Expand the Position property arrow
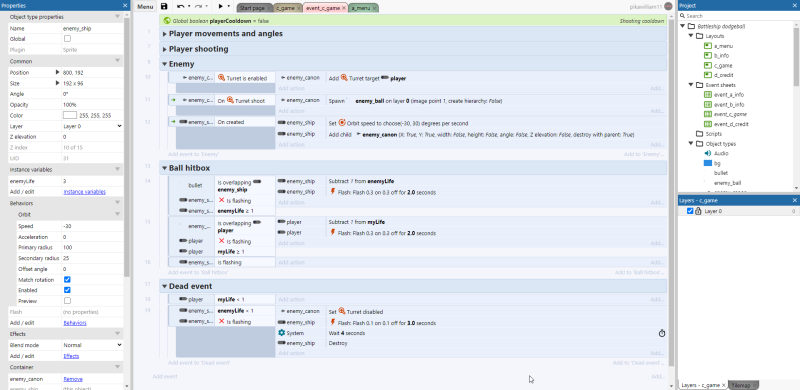Viewport: 800px width, 390px height. pyautogui.click(x=58, y=72)
